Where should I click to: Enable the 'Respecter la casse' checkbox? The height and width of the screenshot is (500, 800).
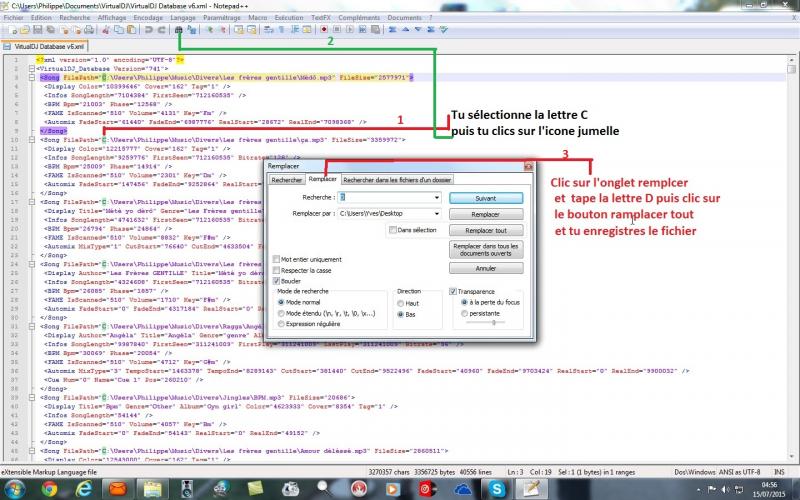click(277, 270)
